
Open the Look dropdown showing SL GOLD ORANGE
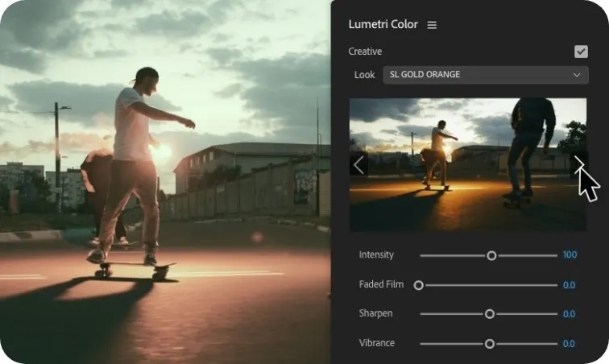486,75
